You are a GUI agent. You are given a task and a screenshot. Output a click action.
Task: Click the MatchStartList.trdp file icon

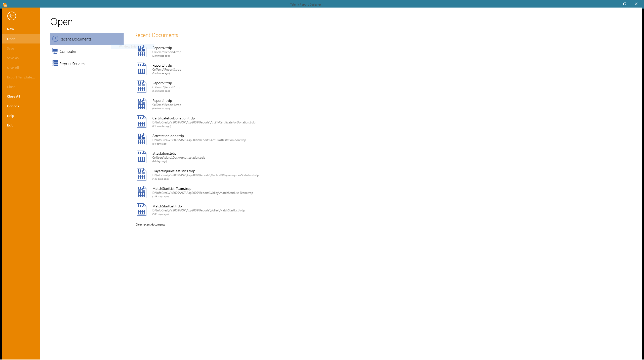click(142, 210)
